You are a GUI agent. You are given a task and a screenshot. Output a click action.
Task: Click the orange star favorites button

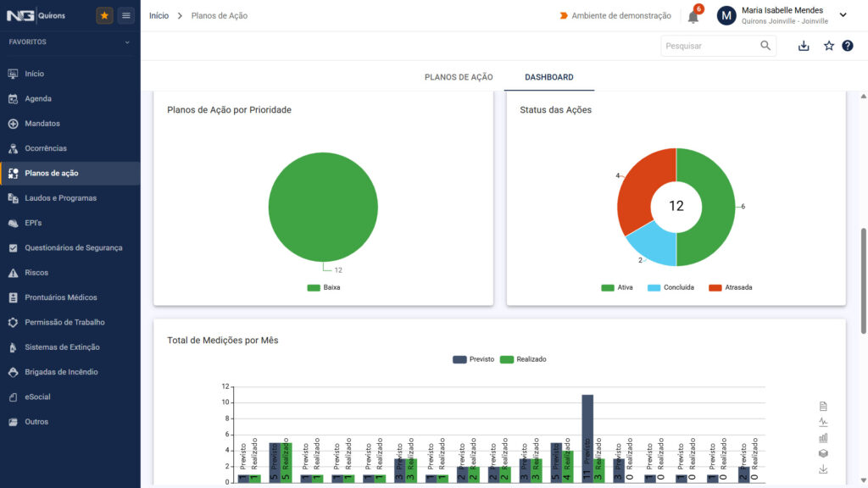click(104, 15)
